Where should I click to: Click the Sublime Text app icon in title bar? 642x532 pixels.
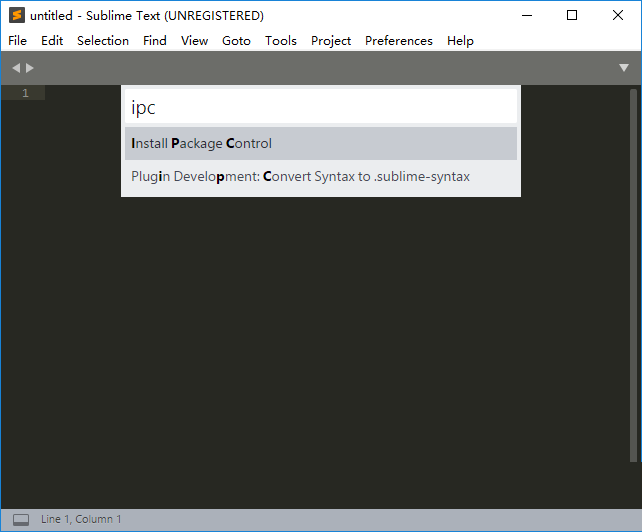17,15
